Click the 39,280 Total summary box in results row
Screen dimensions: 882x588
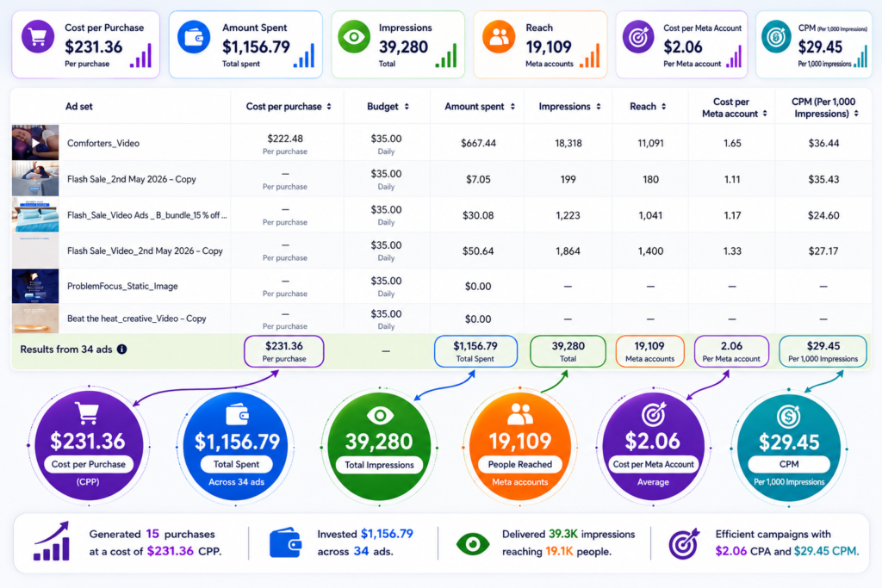[568, 351]
